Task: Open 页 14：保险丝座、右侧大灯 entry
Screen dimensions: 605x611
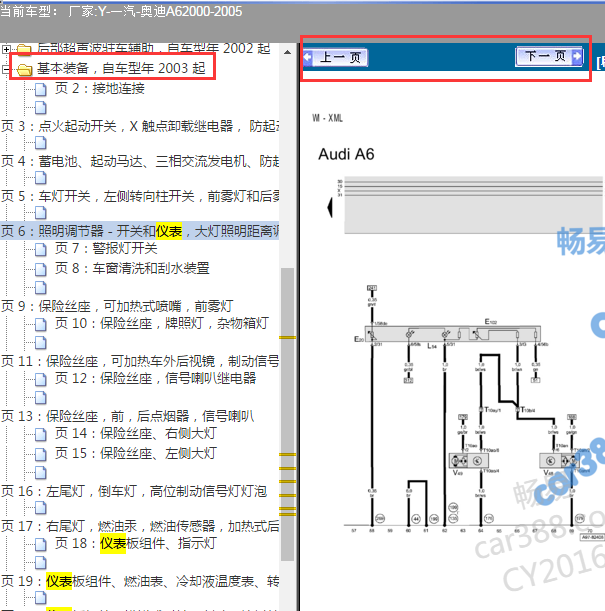Action: click(x=136, y=433)
